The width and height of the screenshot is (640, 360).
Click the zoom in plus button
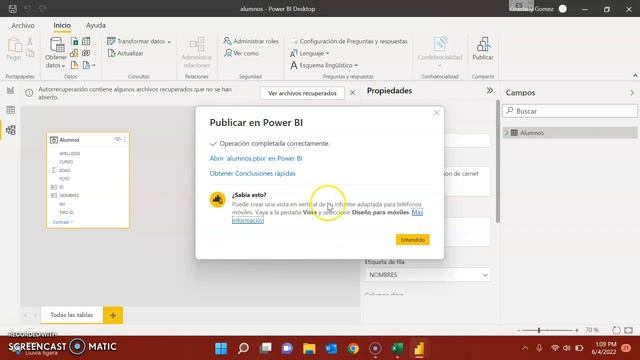pyautogui.click(x=577, y=330)
